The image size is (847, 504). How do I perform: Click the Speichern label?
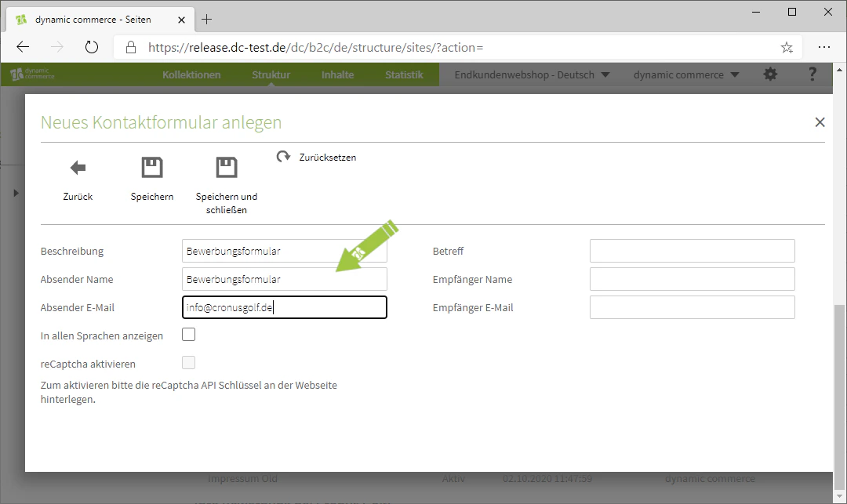click(x=152, y=197)
